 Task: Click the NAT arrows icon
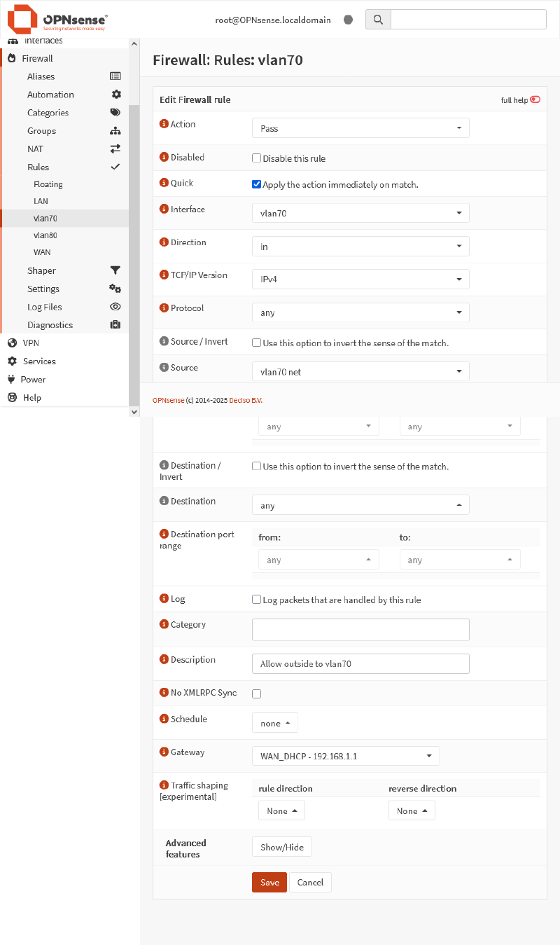(115, 149)
